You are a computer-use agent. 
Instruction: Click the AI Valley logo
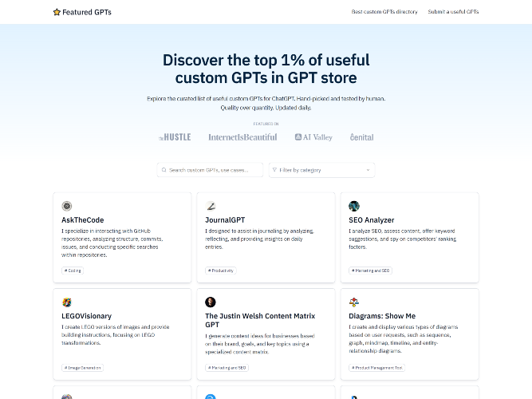coord(313,137)
